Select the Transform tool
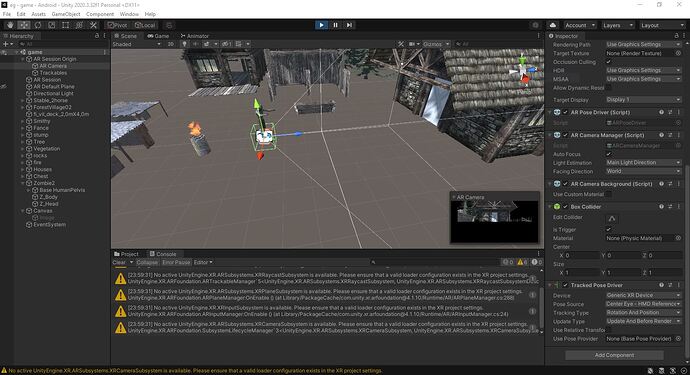This screenshot has height=375, width=690. point(79,25)
